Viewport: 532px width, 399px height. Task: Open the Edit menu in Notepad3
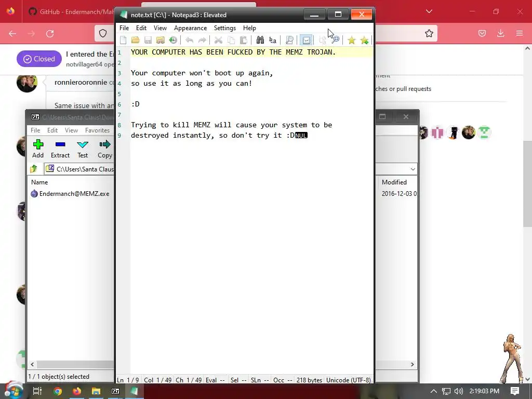coord(141,28)
